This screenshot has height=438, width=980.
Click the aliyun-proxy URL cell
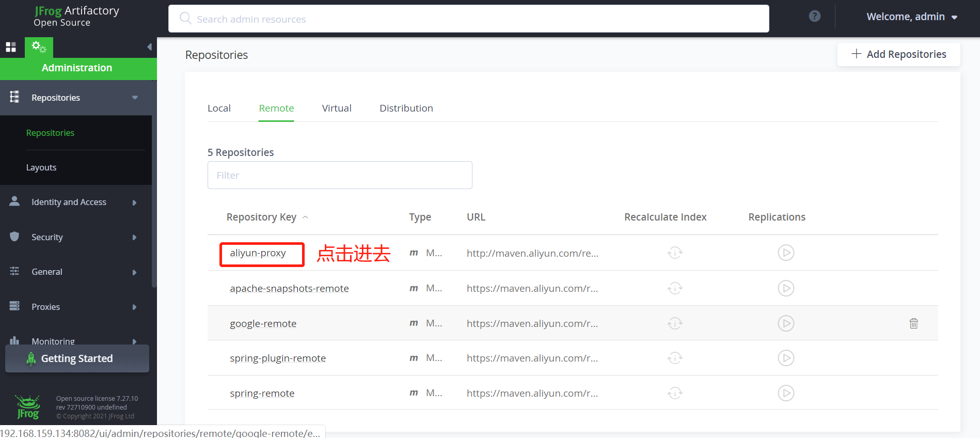pos(532,253)
